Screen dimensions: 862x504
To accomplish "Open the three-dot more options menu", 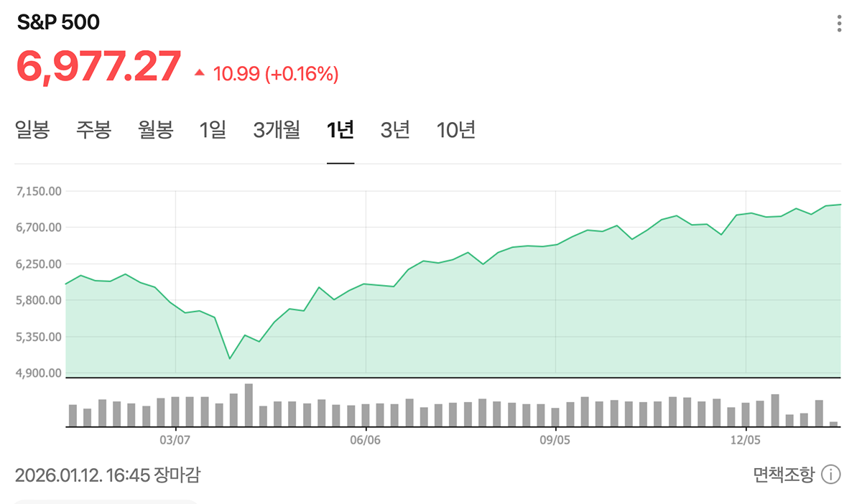I will pos(839,24).
